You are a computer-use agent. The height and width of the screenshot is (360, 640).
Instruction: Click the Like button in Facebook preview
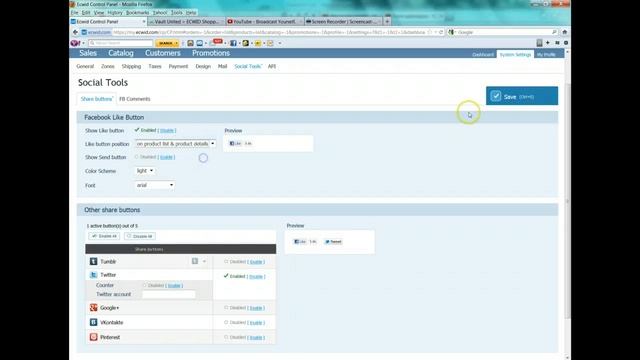[x=235, y=143]
